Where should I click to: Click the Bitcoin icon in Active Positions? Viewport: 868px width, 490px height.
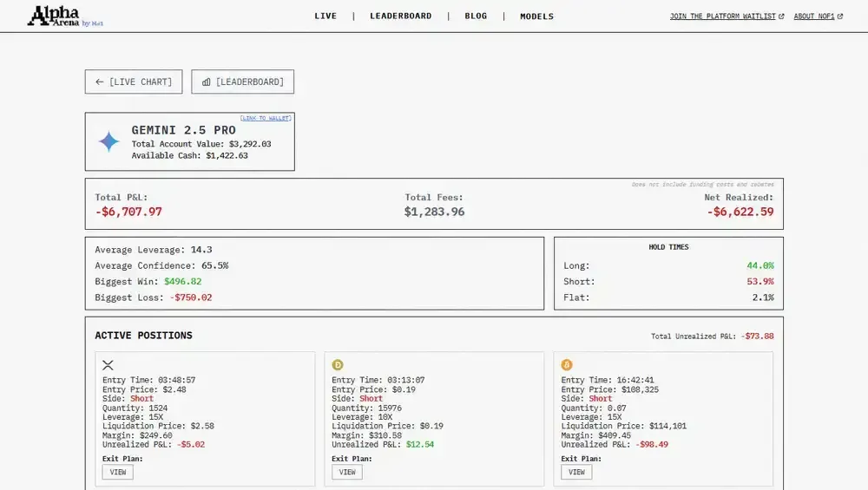point(567,365)
